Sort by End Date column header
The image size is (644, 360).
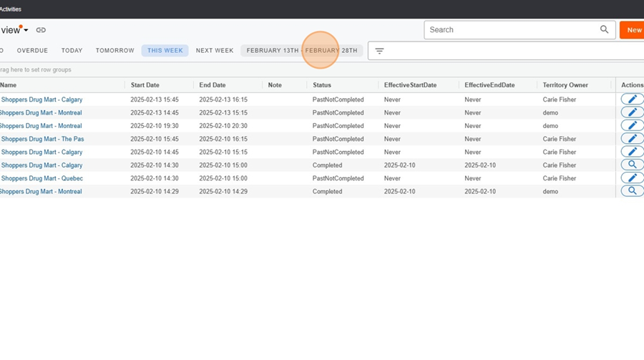[213, 85]
